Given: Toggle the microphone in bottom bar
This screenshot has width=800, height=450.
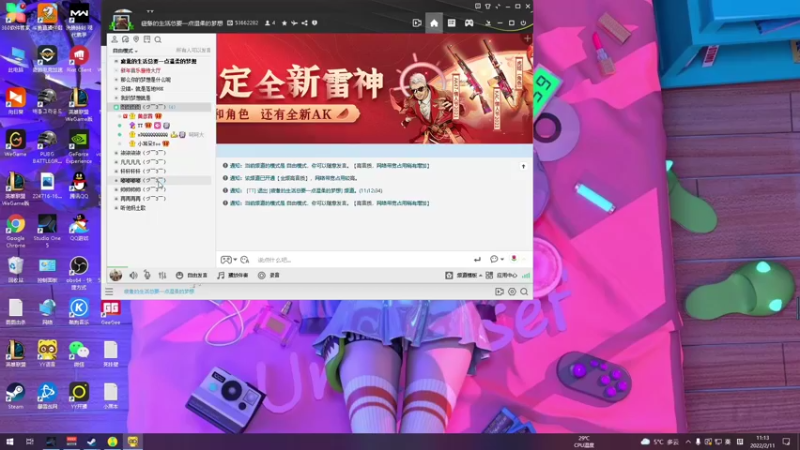Looking at the screenshot, I should [147, 276].
